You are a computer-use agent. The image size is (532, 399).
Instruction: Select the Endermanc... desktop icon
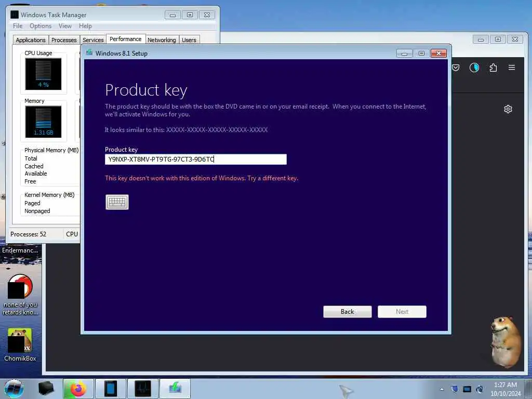pos(20,250)
